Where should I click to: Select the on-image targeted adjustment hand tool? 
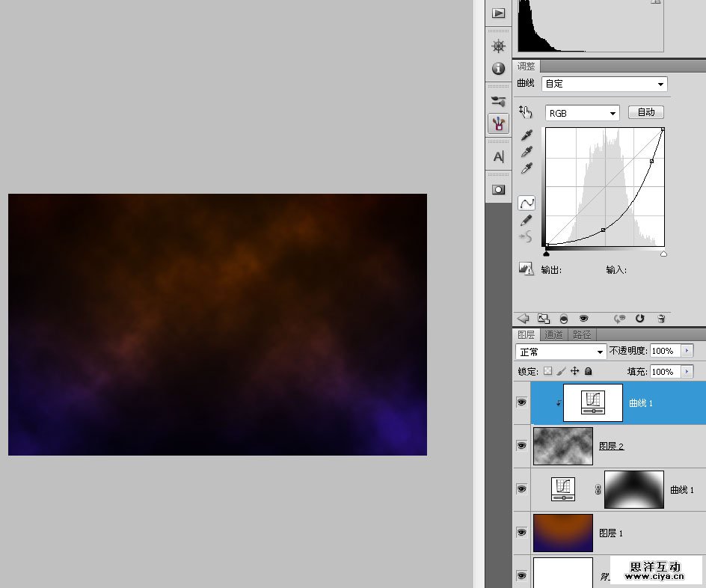point(526,112)
